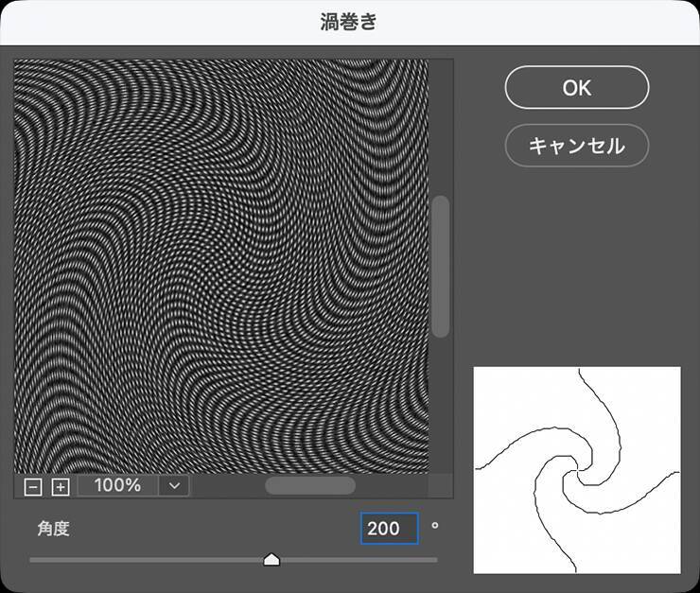Click the preview vertical scrollbar thumb
The height and width of the screenshot is (593, 700).
coord(441,267)
